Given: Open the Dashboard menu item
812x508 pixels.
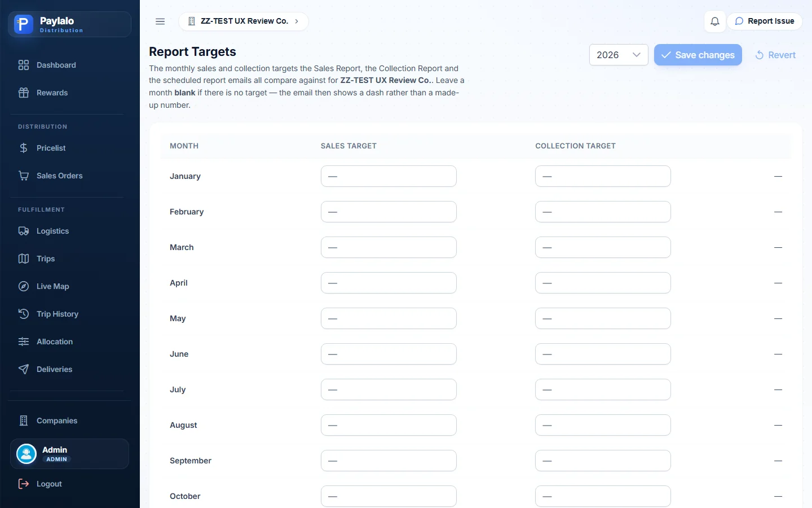Looking at the screenshot, I should (x=70, y=65).
